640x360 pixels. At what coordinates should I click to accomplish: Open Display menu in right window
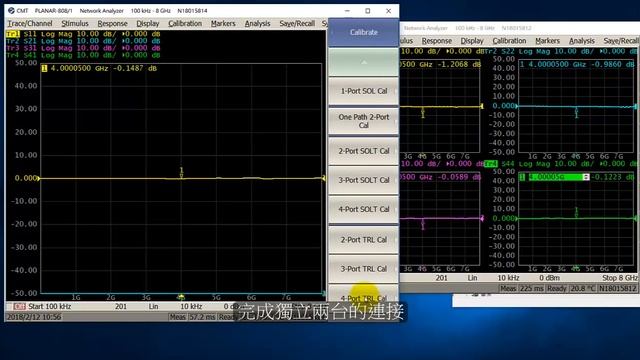point(472,41)
